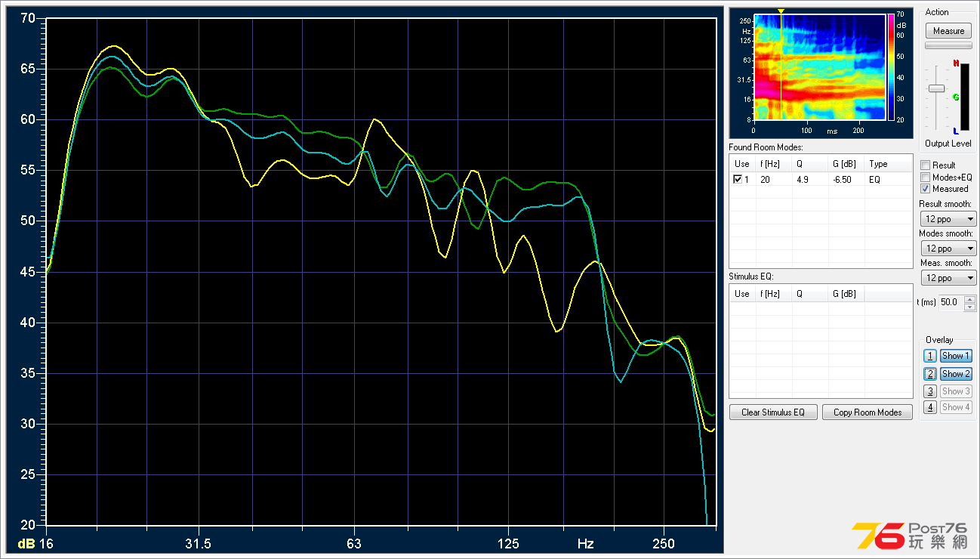Click the Measure button
This screenshot has height=559, width=980.
coord(948,31)
